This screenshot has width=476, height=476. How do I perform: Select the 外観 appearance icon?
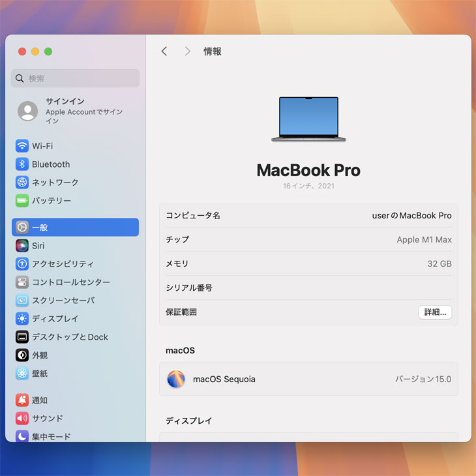pyautogui.click(x=22, y=355)
